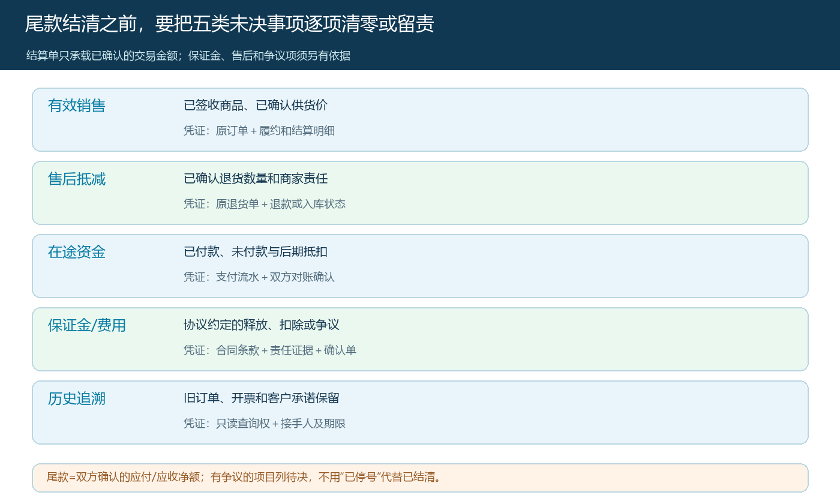Click the orange footer note about 尾款
840x504 pixels.
(x=420, y=478)
